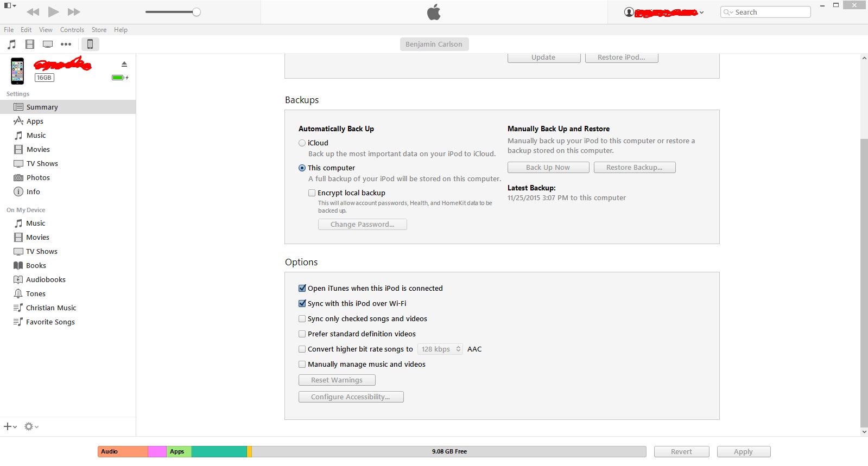Screen dimensions: 868x466
Task: Toggle Sync with this iPod over Wi-Fi
Action: [302, 303]
